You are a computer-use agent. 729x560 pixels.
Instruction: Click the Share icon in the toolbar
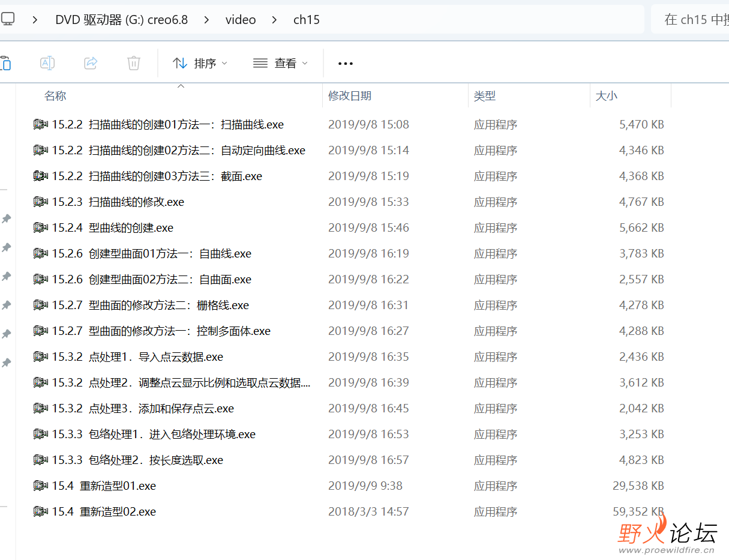(91, 63)
